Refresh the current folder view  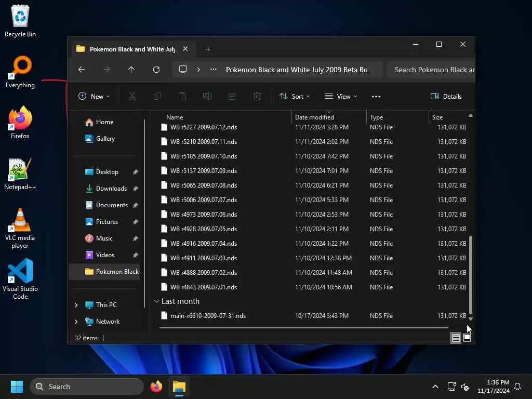[156, 70]
